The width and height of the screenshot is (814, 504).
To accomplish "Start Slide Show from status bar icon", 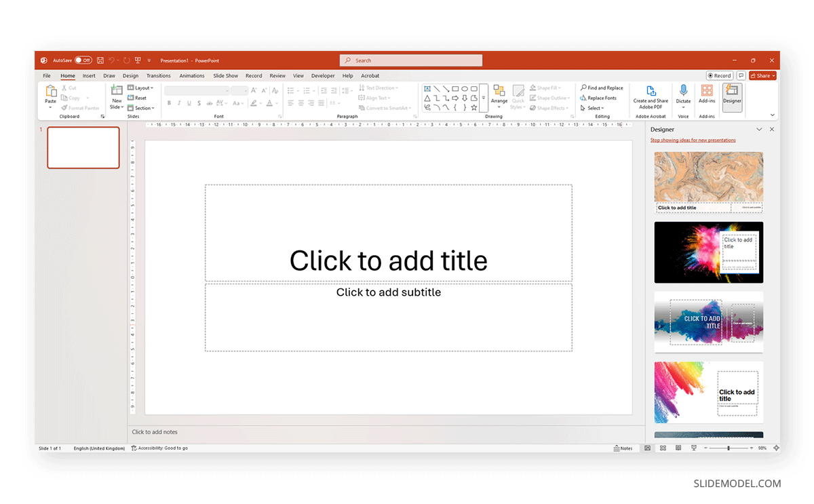I will click(693, 448).
